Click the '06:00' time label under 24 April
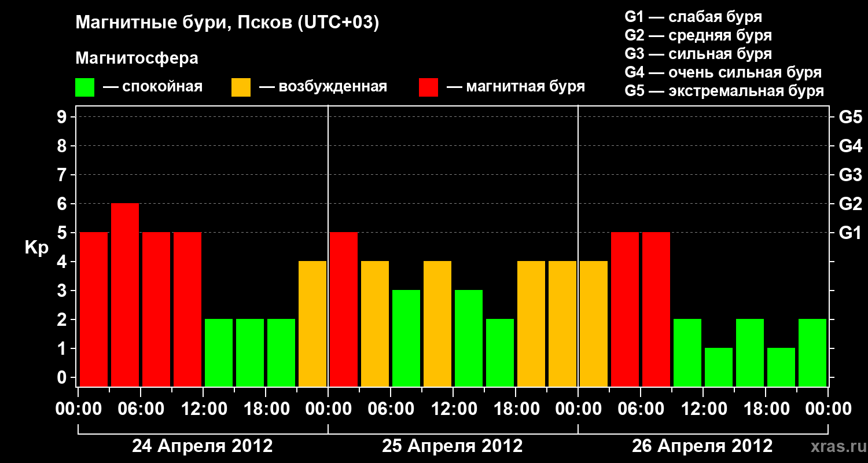Image resolution: width=868 pixels, height=463 pixels. coord(141,409)
